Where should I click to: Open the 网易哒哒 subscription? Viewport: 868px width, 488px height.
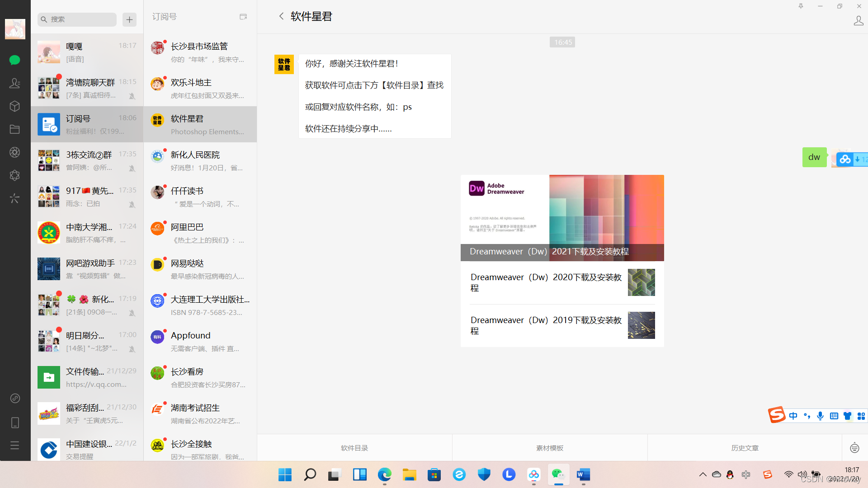[200, 269]
